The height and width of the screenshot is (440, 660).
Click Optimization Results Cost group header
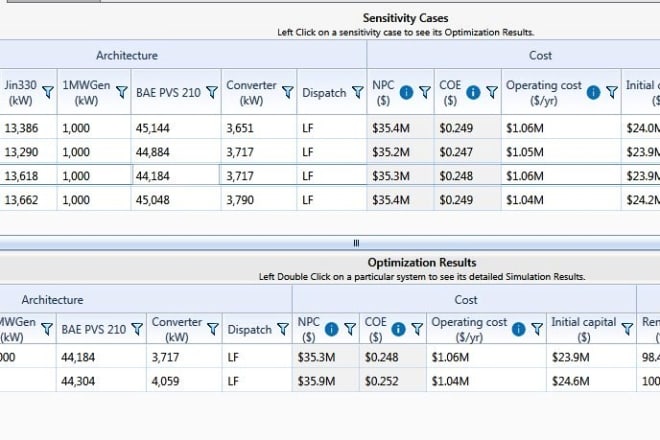[466, 300]
